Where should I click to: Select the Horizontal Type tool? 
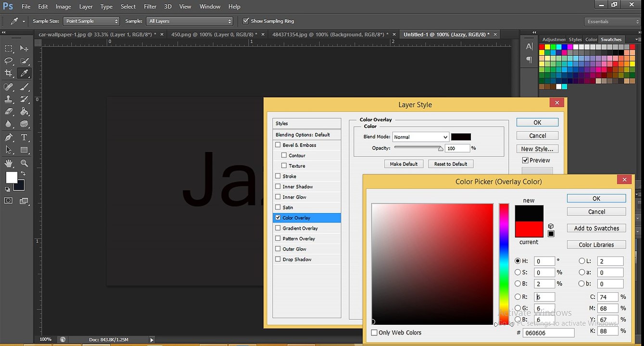[x=24, y=137]
